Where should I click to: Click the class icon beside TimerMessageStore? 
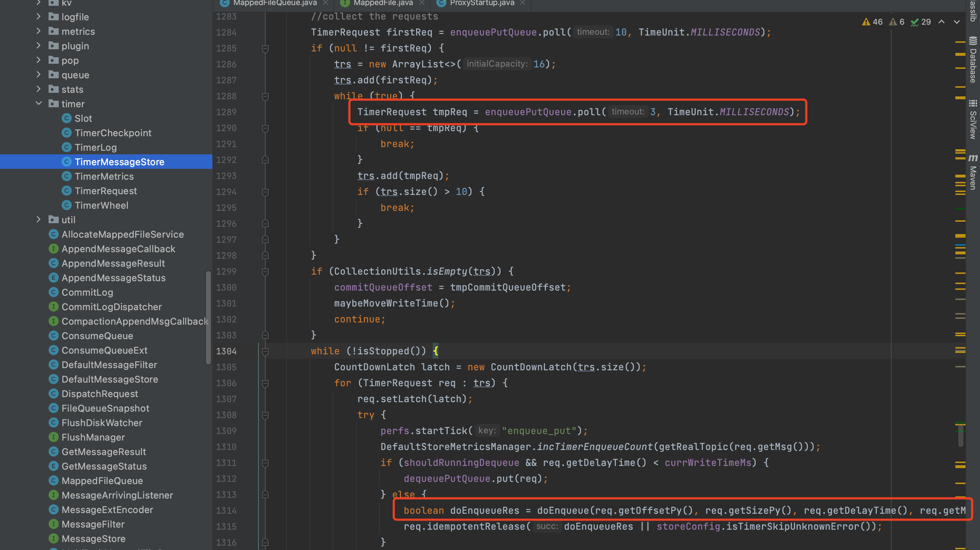click(x=67, y=162)
